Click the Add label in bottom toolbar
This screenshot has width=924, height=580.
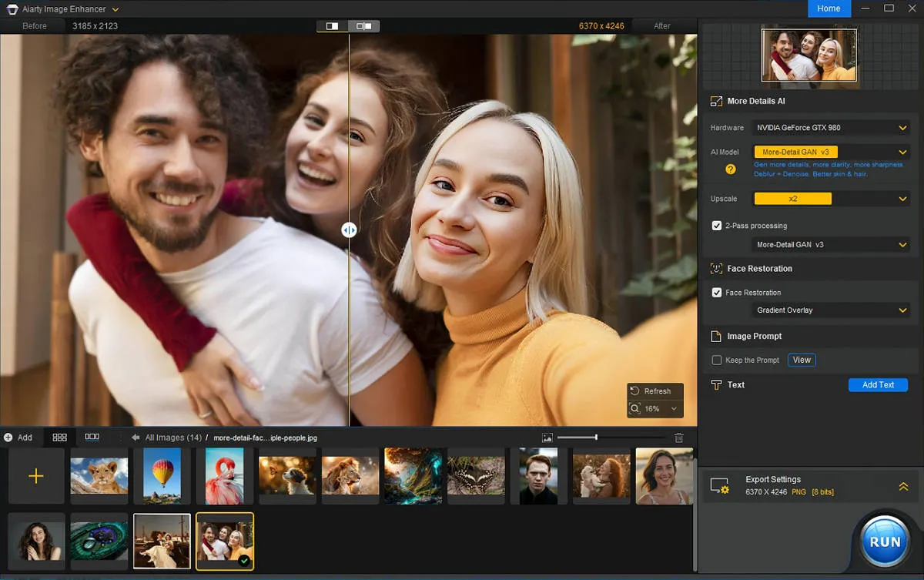click(x=25, y=438)
